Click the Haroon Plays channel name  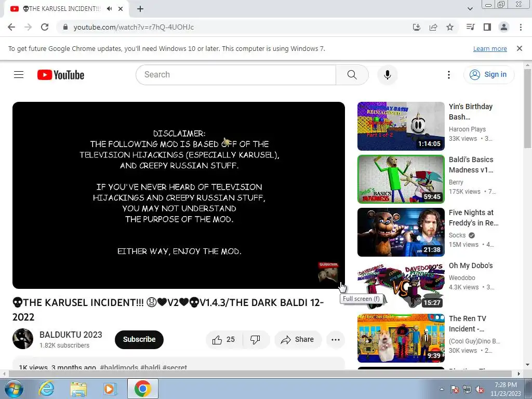click(467, 129)
